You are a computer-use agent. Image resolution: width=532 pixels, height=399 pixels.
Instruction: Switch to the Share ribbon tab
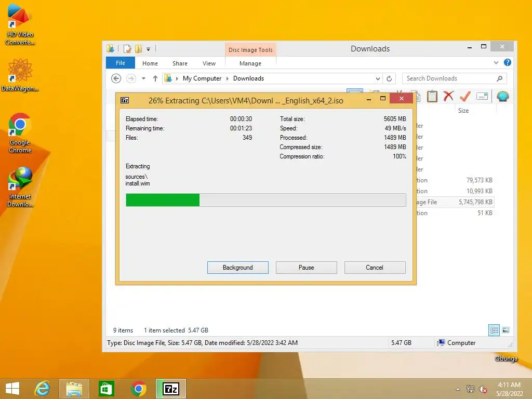(180, 63)
